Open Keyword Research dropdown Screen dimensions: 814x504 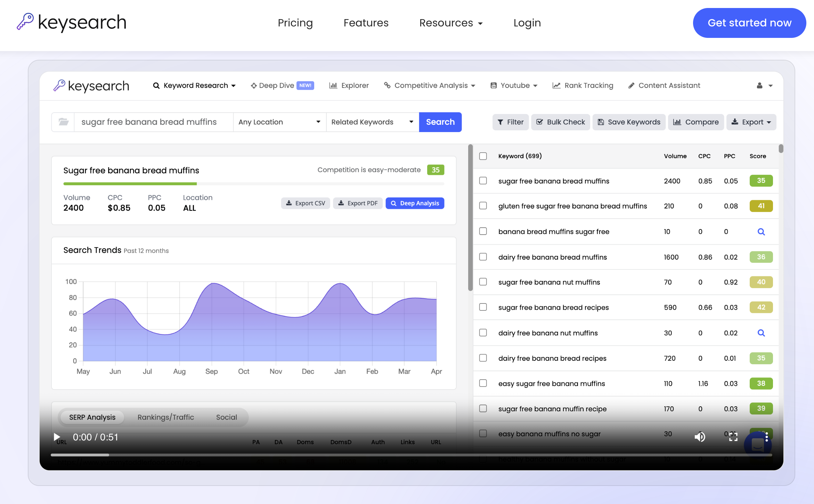[194, 86]
